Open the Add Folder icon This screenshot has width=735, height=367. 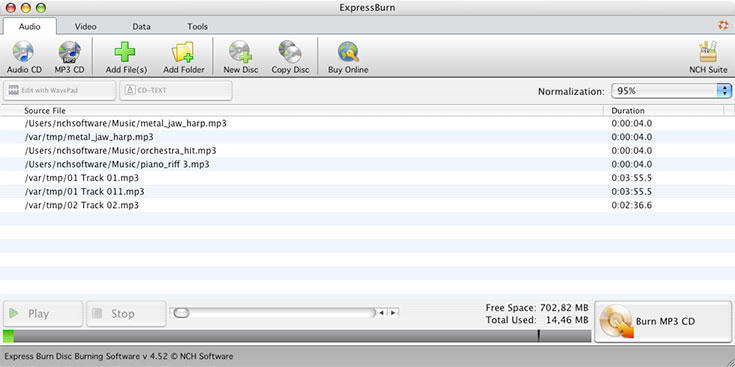183,52
